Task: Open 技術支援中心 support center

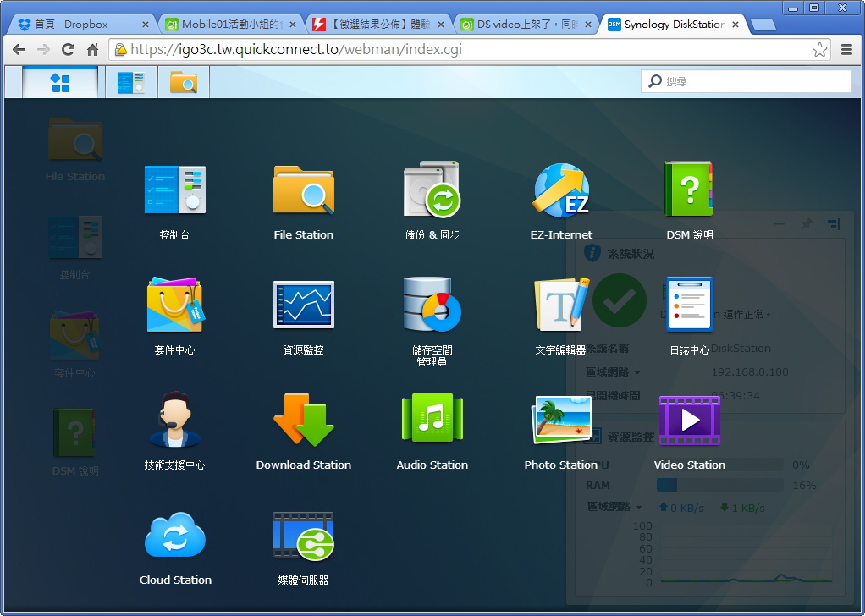Action: pyautogui.click(x=174, y=419)
